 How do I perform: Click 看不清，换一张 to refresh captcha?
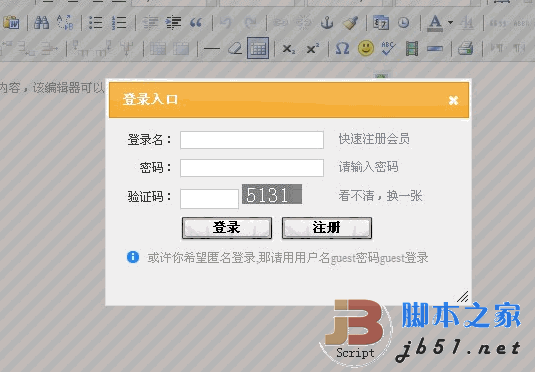380,196
